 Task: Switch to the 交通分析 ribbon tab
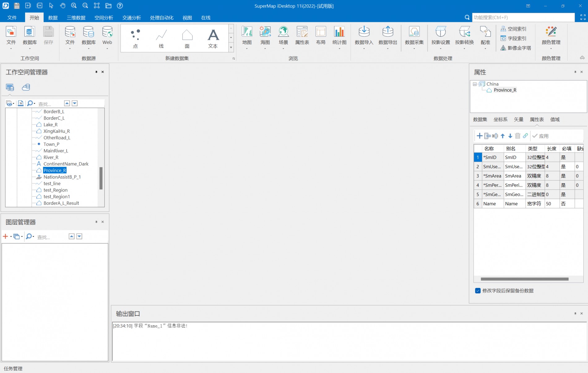132,18
